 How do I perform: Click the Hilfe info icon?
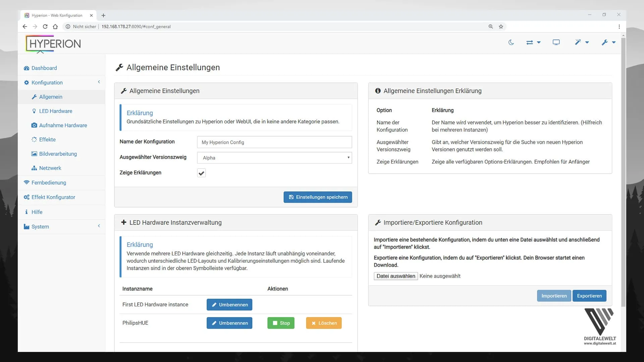26,212
